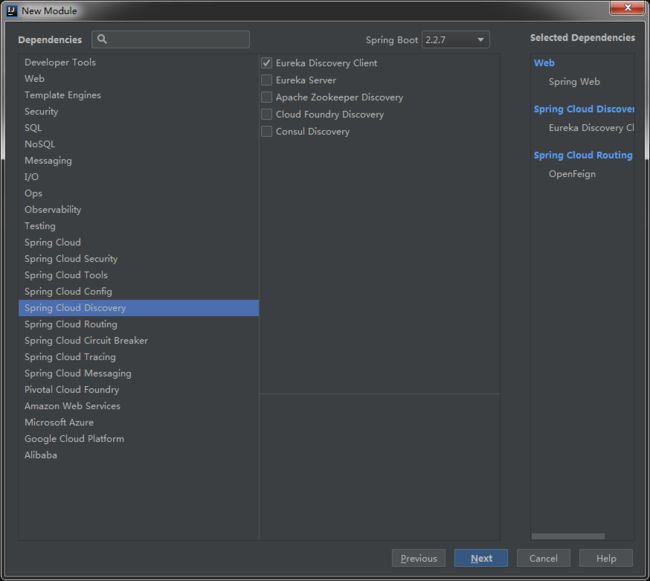Select Microsoft Azure category
This screenshot has height=581, width=650.
[138, 422]
